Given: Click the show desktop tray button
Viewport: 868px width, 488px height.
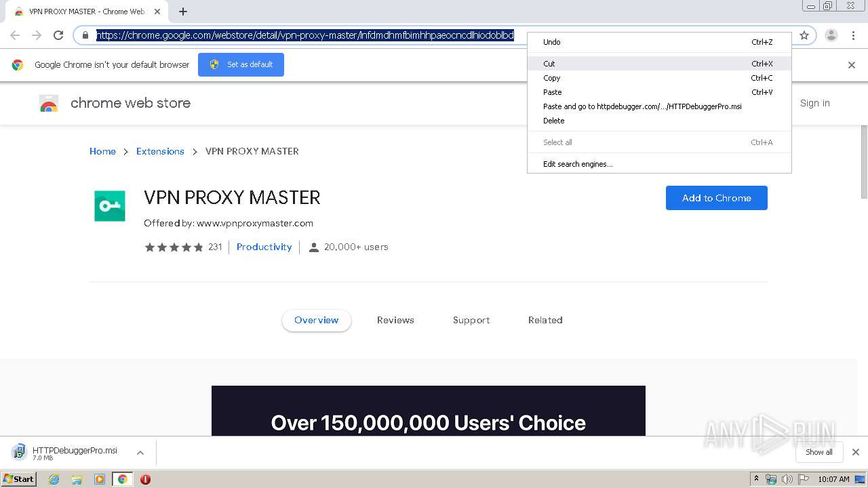Looking at the screenshot, I should (860, 479).
